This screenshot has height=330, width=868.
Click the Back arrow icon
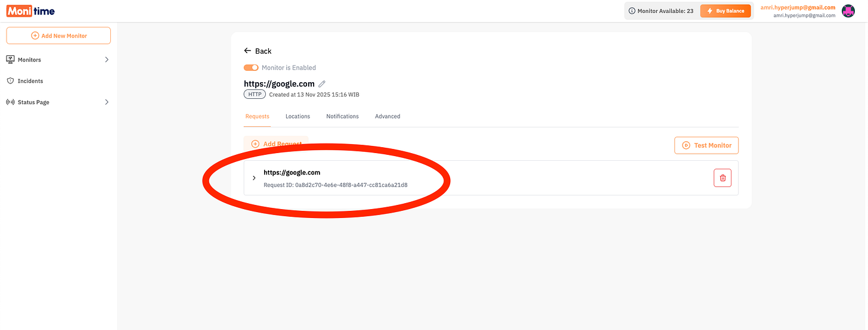point(248,51)
